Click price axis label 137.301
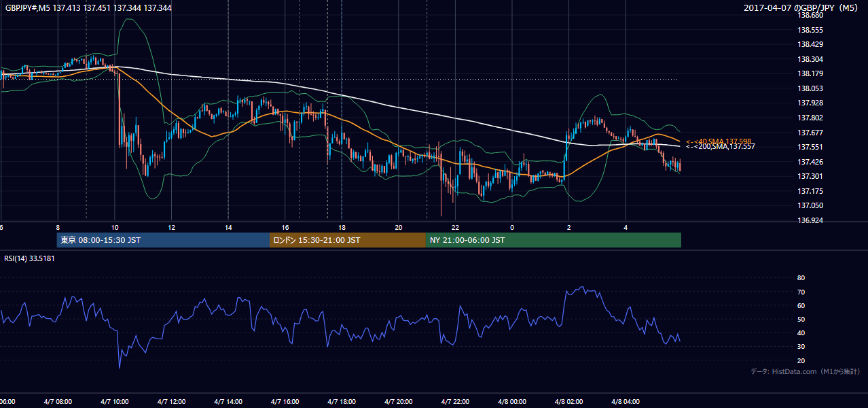Image resolution: width=868 pixels, height=408 pixels. pyautogui.click(x=810, y=176)
